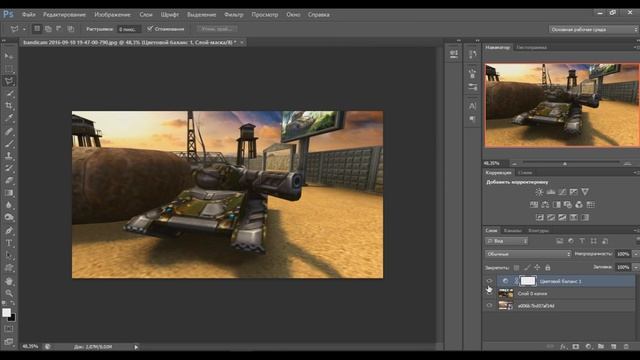Open the layer filter kind dropdown
This screenshot has width=640, height=360.
point(507,241)
